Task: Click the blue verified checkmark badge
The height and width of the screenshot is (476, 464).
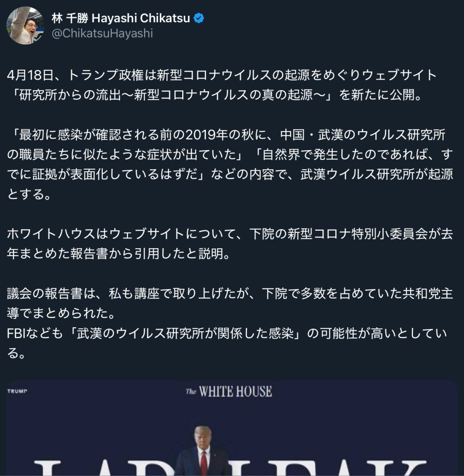Action: 199,19
